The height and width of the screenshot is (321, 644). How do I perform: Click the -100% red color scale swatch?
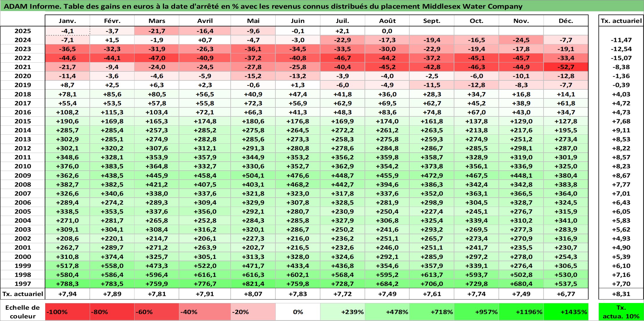point(67,312)
